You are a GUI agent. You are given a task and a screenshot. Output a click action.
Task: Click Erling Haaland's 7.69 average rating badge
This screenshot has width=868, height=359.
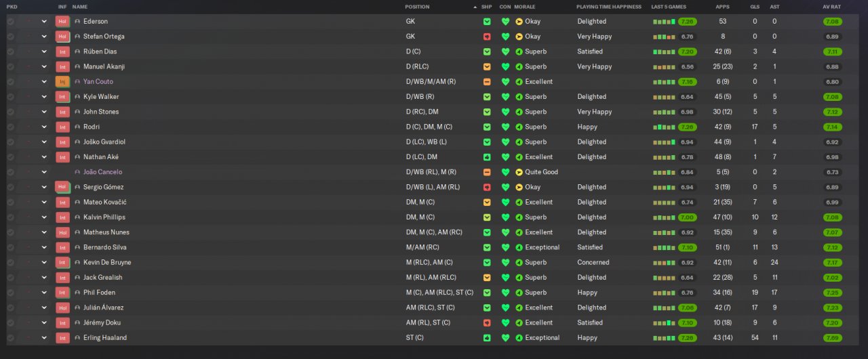(833, 337)
